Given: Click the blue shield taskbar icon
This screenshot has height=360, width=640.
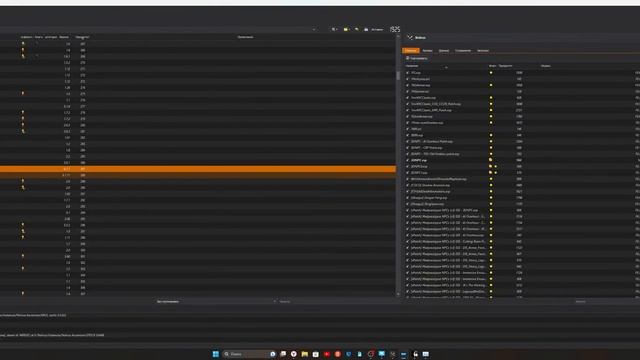Looking at the screenshot, I should point(349,354).
